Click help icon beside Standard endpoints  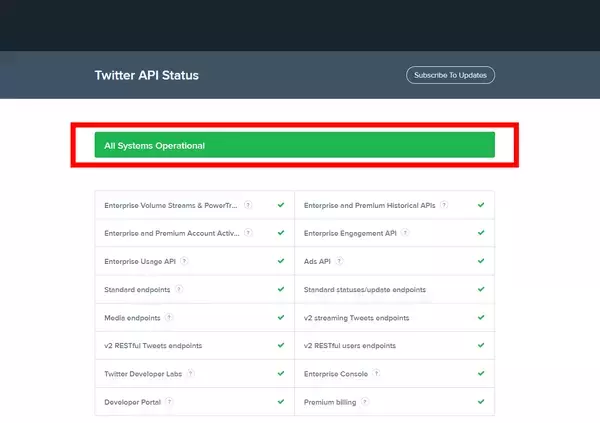pyautogui.click(x=179, y=289)
